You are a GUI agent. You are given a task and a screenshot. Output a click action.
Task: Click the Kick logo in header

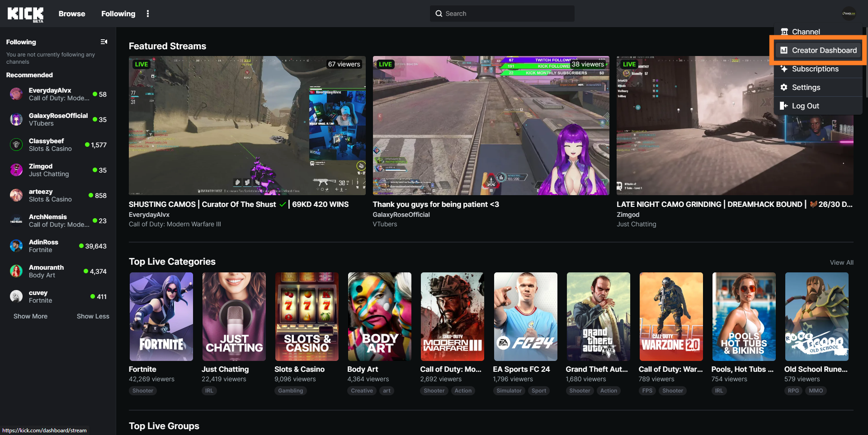[x=25, y=14]
